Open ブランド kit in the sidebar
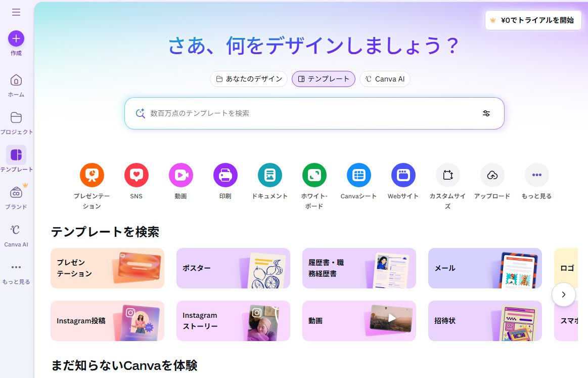Screen dimensions: 588x378 point(16,198)
